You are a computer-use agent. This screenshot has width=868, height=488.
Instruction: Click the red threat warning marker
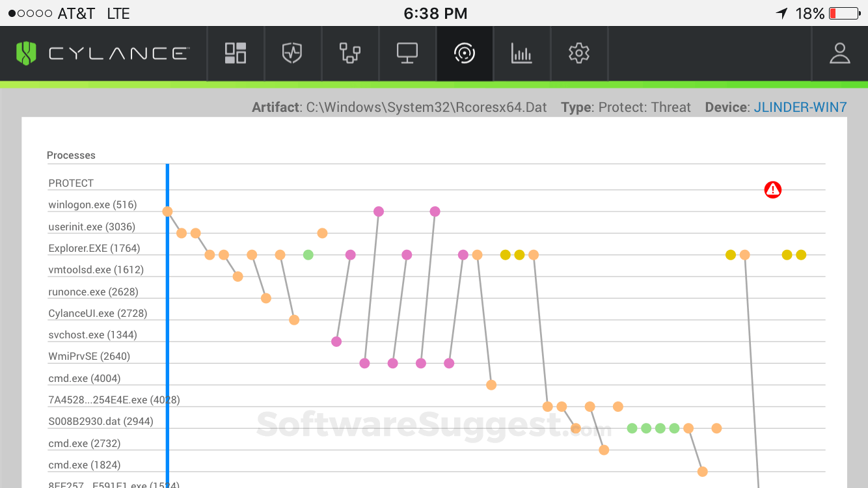(772, 190)
